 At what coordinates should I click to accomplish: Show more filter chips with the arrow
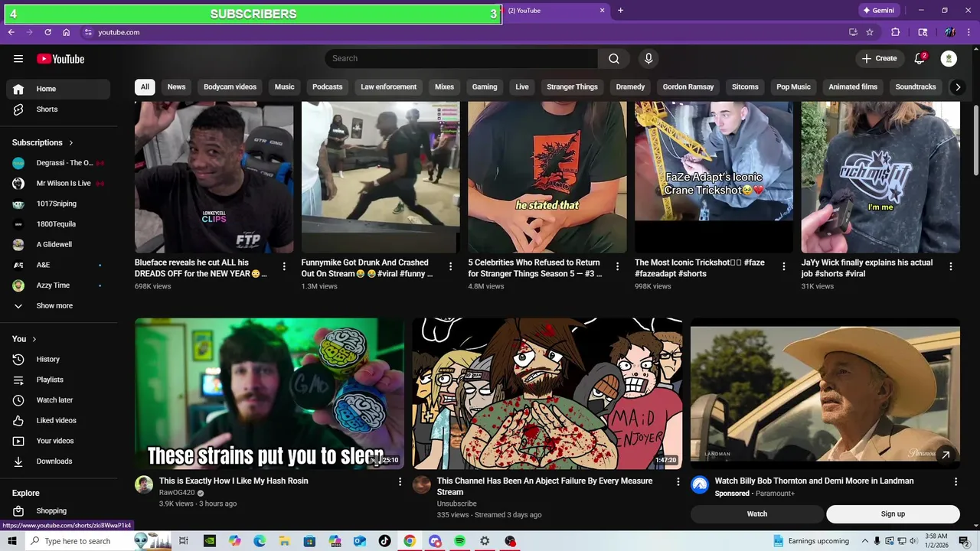[x=957, y=87]
